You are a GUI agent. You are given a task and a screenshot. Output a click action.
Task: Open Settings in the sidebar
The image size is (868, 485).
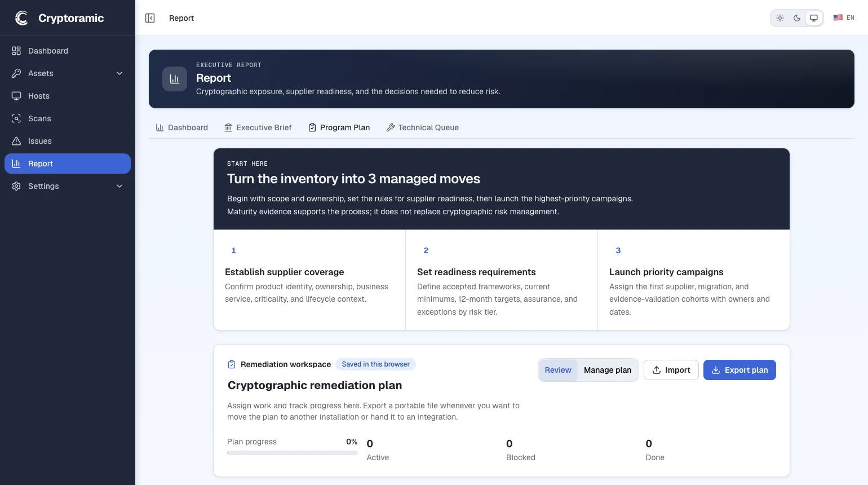coord(68,186)
